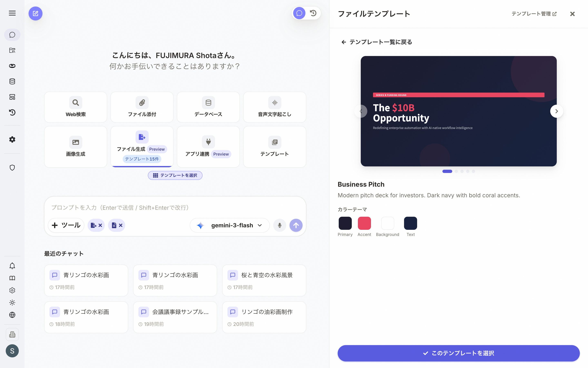Viewport: 588px width, 368px height.
Task: Open the gemini-3-flash model dropdown
Action: pyautogui.click(x=230, y=225)
